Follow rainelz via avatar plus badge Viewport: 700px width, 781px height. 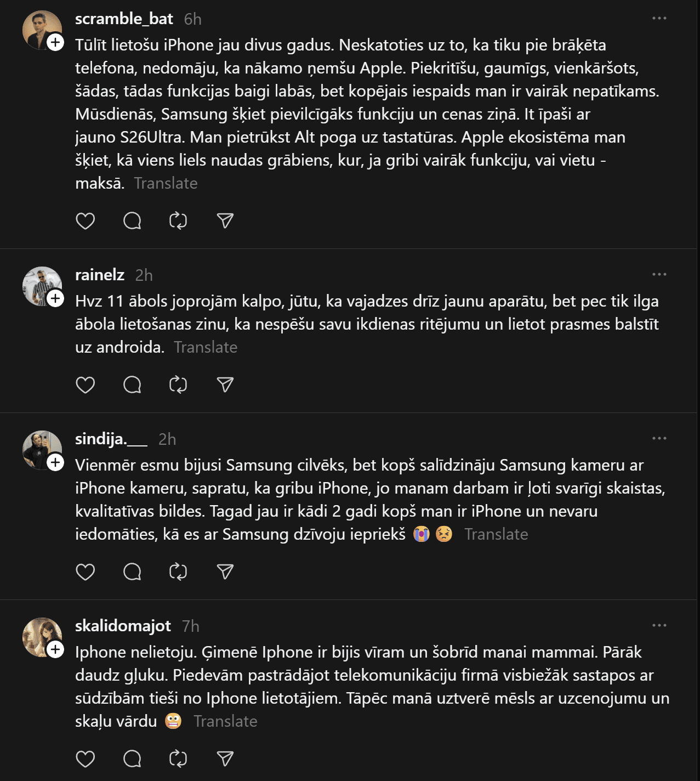[x=55, y=298]
